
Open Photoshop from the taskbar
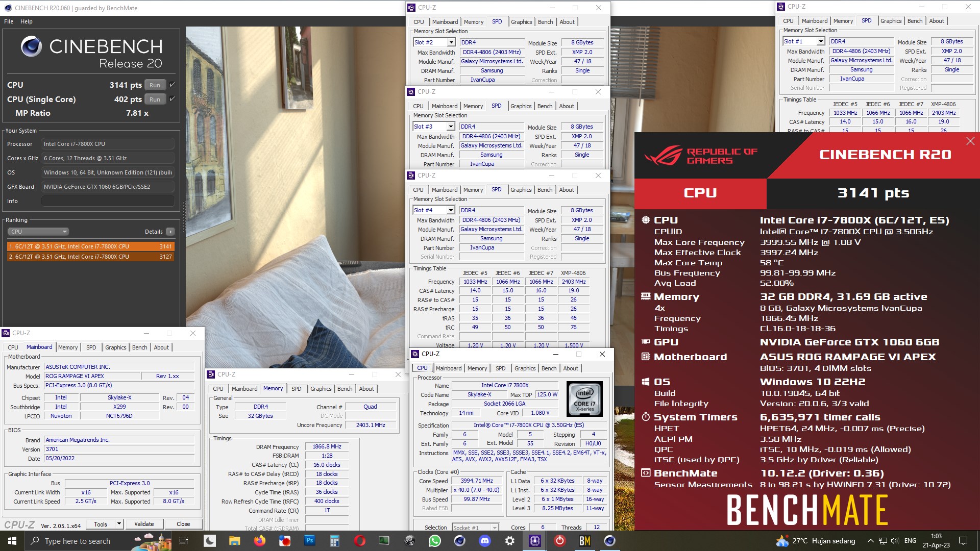[309, 541]
